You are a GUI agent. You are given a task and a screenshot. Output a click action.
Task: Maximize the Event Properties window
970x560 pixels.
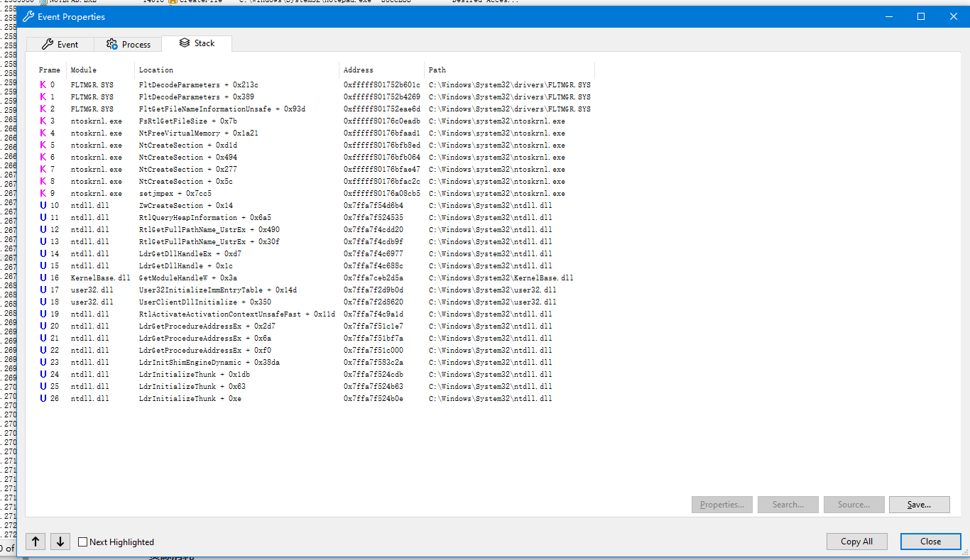921,16
